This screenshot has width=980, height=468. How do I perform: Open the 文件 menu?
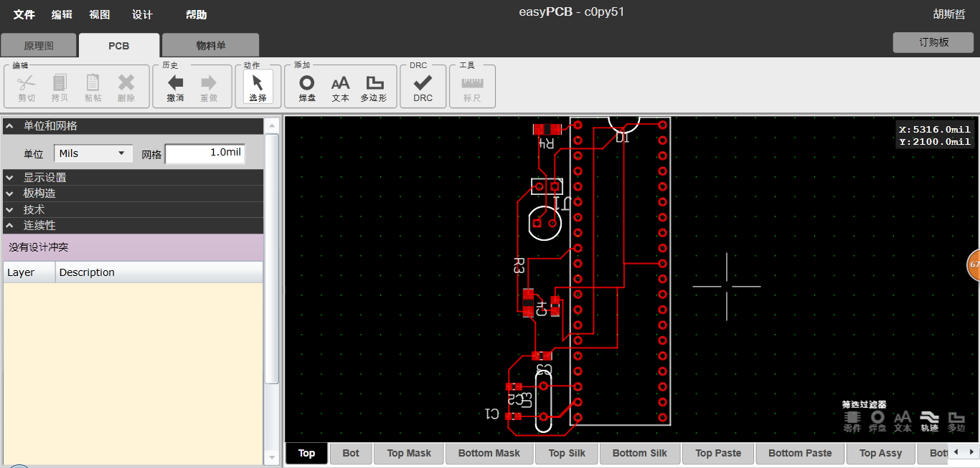click(x=24, y=14)
